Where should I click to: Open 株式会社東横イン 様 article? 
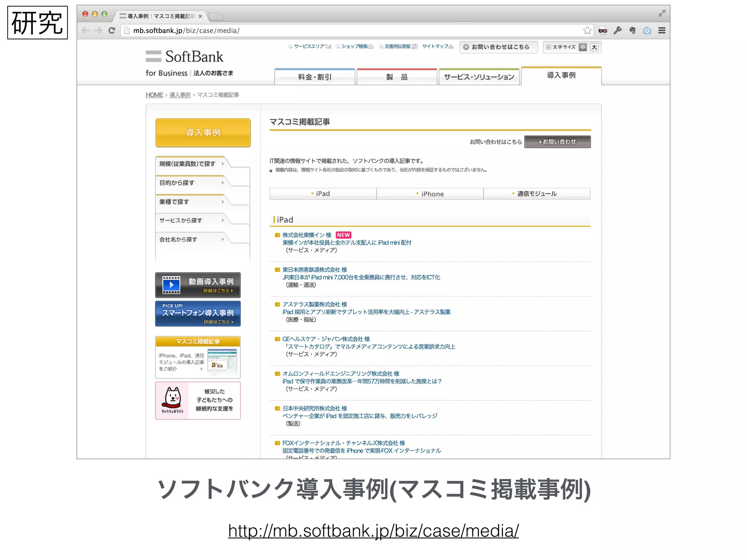tap(307, 235)
